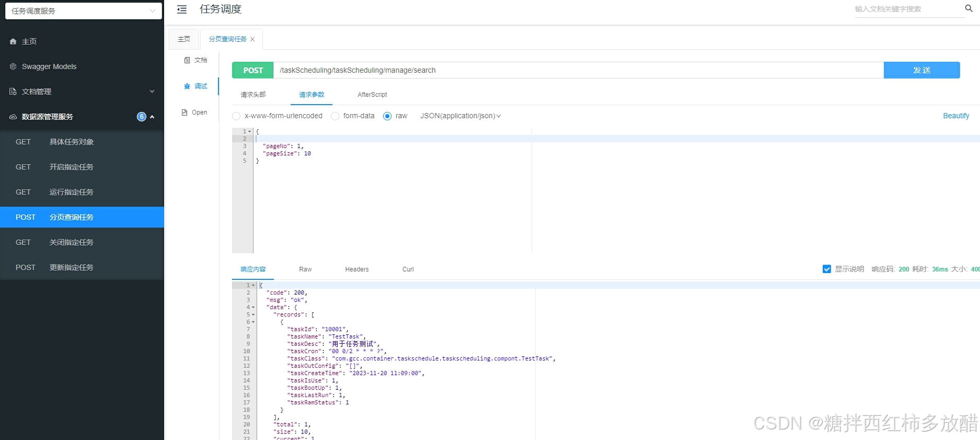
Task: Click the 发送 send button
Action: point(921,70)
